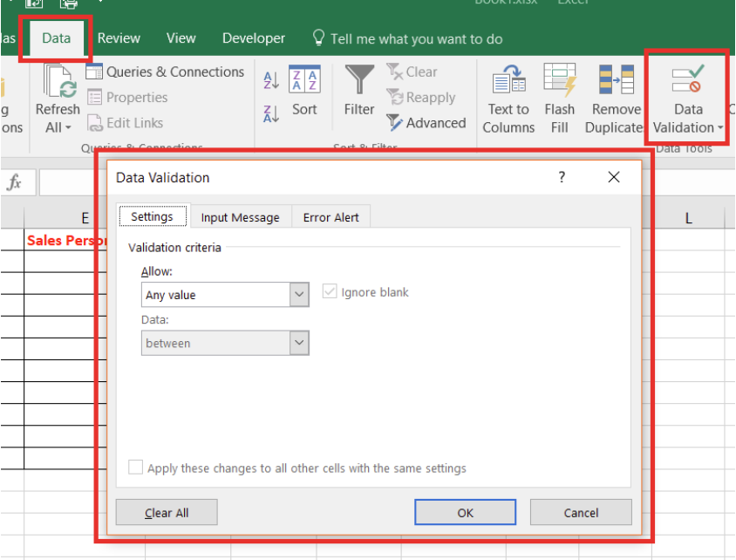Sort ascending A to Z
The width and height of the screenshot is (736, 560).
pyautogui.click(x=271, y=81)
